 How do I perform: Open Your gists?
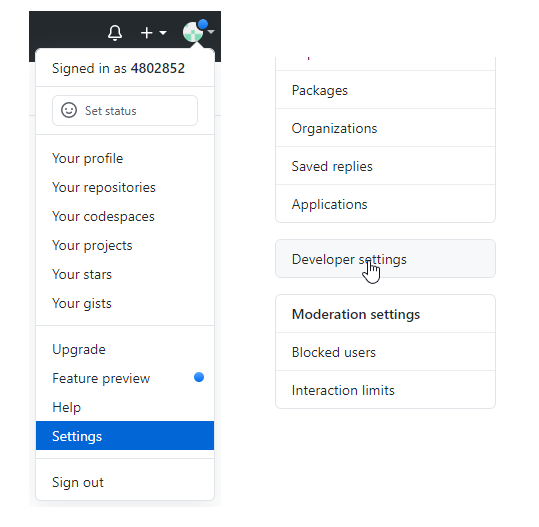click(x=125, y=304)
